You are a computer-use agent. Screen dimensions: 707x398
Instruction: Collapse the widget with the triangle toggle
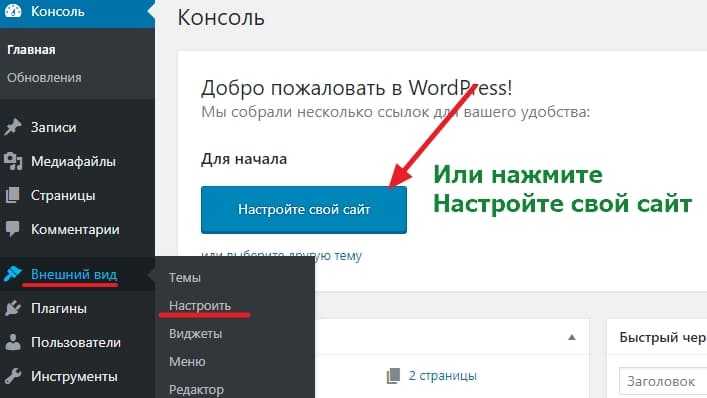click(572, 337)
